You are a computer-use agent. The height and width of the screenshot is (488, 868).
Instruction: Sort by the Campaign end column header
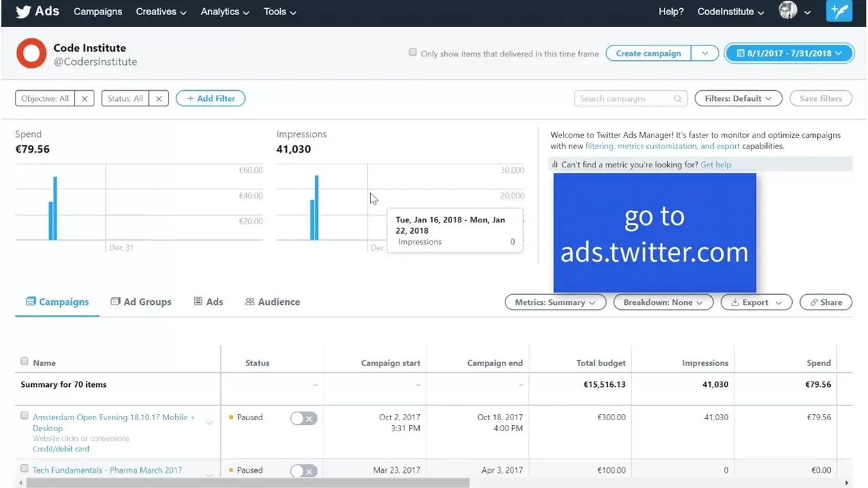point(495,363)
